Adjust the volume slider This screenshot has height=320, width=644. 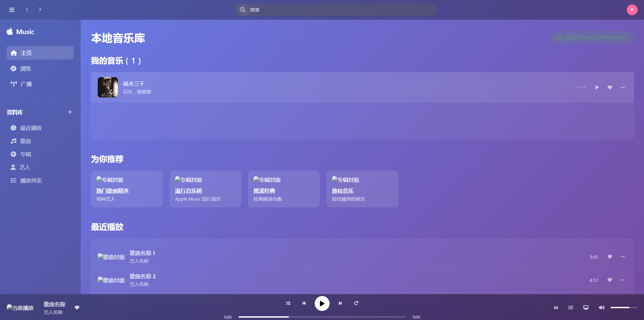coord(623,308)
